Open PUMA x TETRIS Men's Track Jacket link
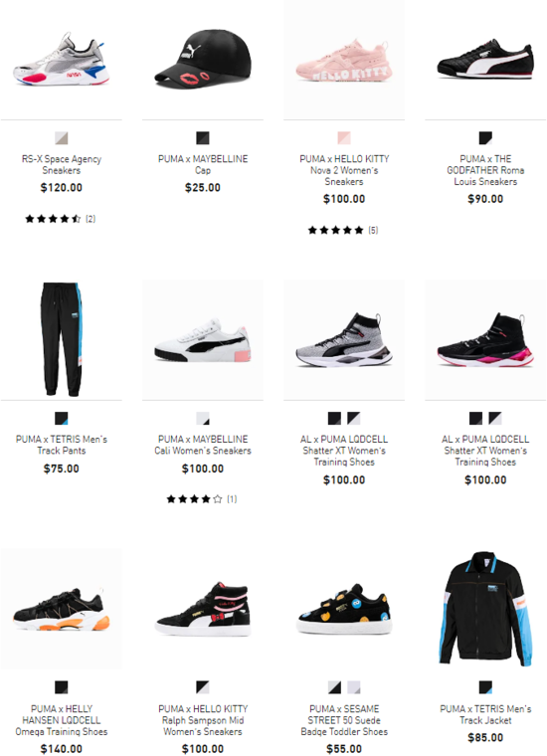The width and height of the screenshot is (547, 756). [485, 714]
